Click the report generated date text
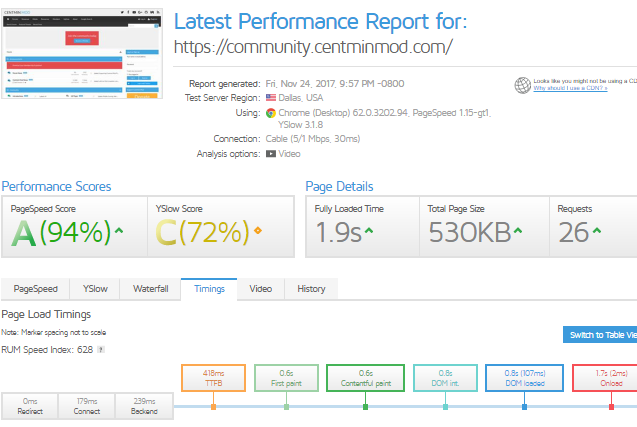The height and width of the screenshot is (427, 637). 335,84
